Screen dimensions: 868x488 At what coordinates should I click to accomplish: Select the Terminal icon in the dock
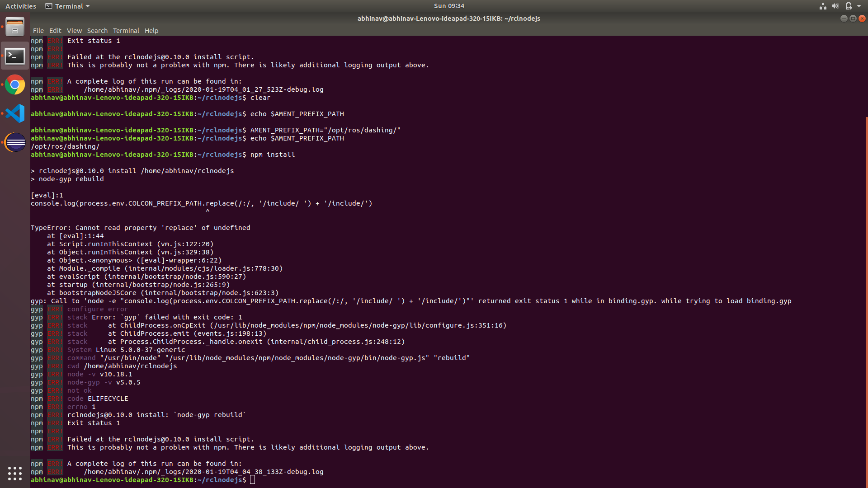15,56
